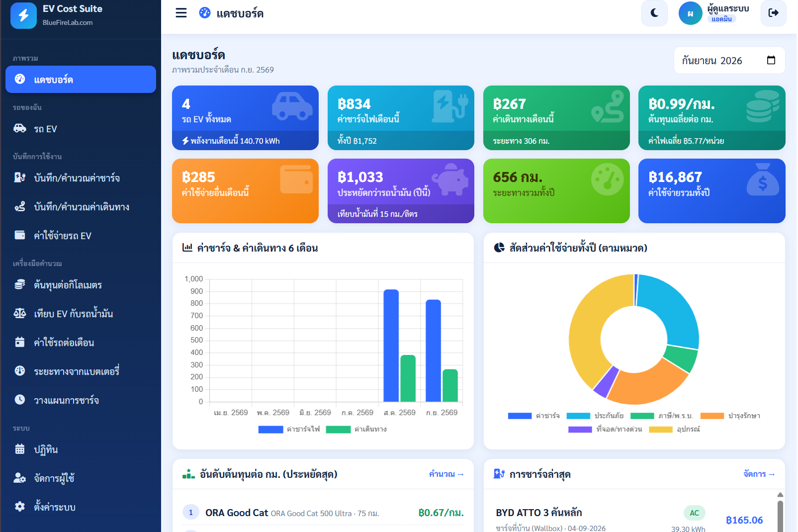
Task: Click the ระยะทางจากแบตเตอรี่ gauge icon
Action: 20,371
